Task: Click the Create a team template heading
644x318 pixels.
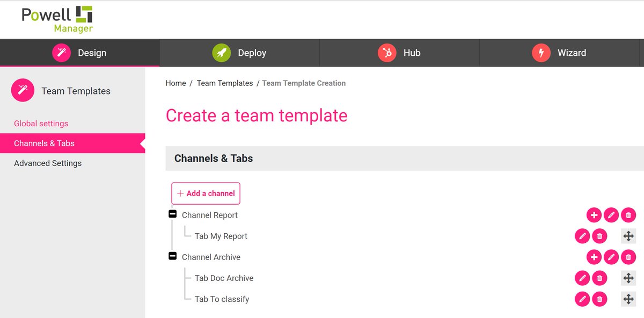Action: coord(257,115)
